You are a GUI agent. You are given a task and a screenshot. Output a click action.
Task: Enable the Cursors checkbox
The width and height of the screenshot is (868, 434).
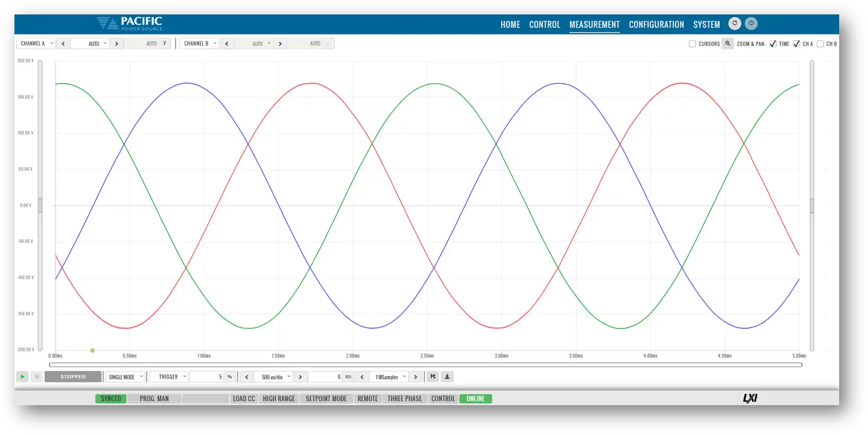click(692, 44)
